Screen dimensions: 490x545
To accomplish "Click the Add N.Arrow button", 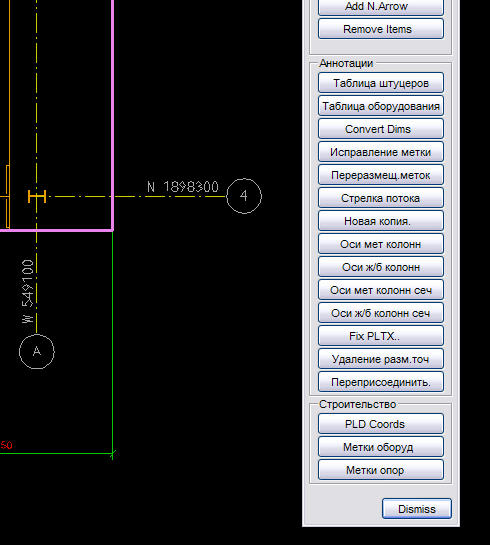I will click(381, 7).
